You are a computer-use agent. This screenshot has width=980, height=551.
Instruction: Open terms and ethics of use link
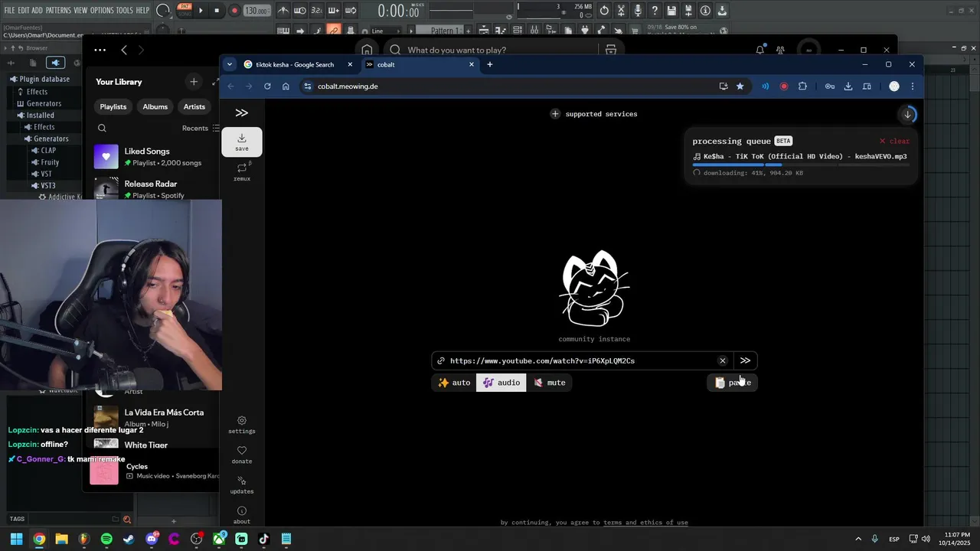(x=645, y=523)
